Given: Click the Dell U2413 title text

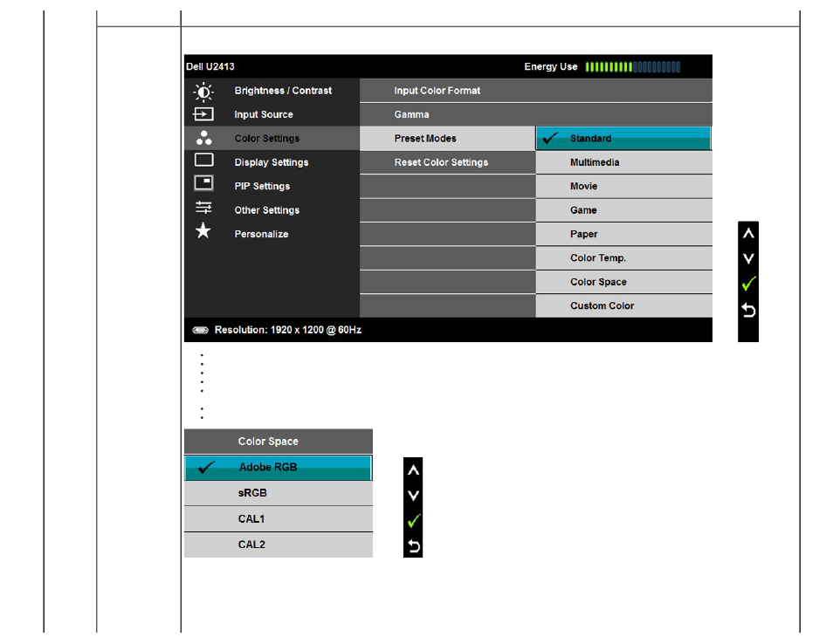Looking at the screenshot, I should (210, 67).
